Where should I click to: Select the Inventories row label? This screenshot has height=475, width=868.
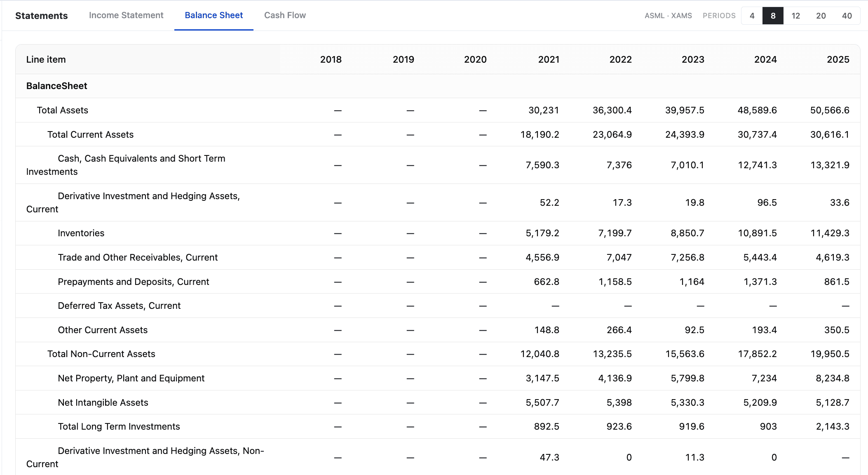(x=81, y=233)
